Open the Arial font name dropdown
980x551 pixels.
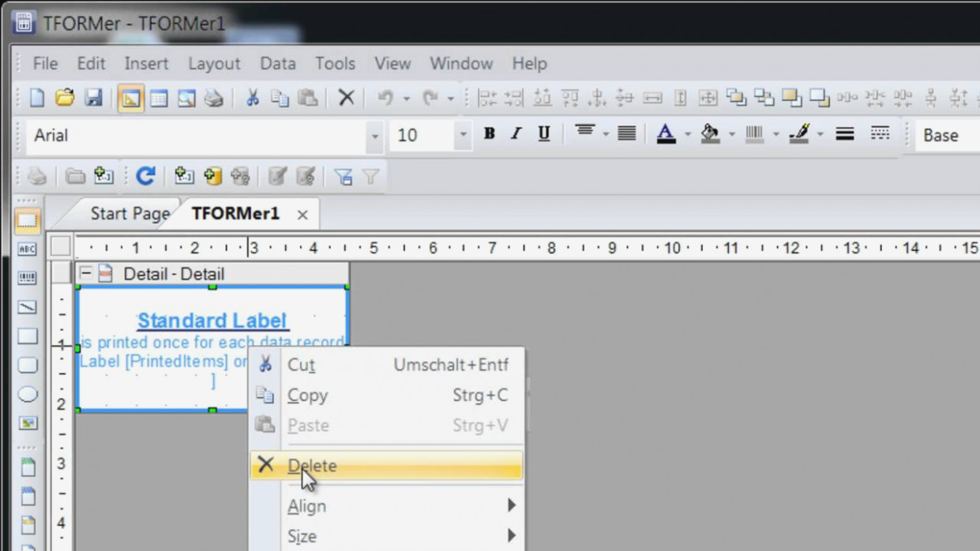375,136
